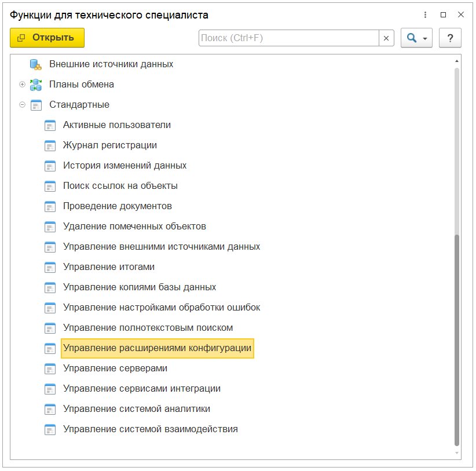The image size is (476, 471).
Task: Click the external data sources icon
Action: (x=36, y=64)
